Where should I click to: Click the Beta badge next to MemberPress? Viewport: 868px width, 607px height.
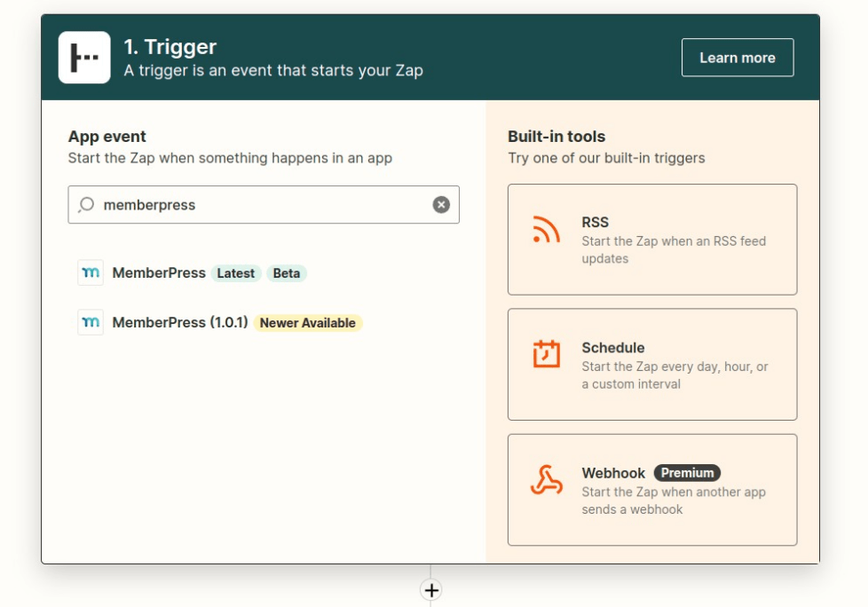click(287, 273)
